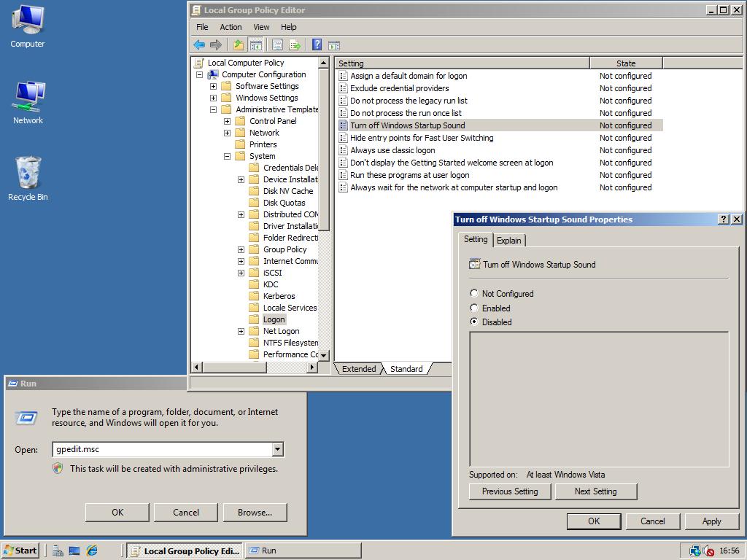Click the help question mark of the Properties dialog
Screen dimensions: 747x560
tap(723, 219)
